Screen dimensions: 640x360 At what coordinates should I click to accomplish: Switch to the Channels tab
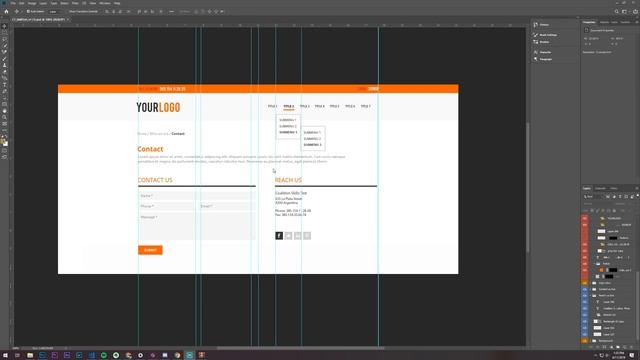pyautogui.click(x=600, y=188)
